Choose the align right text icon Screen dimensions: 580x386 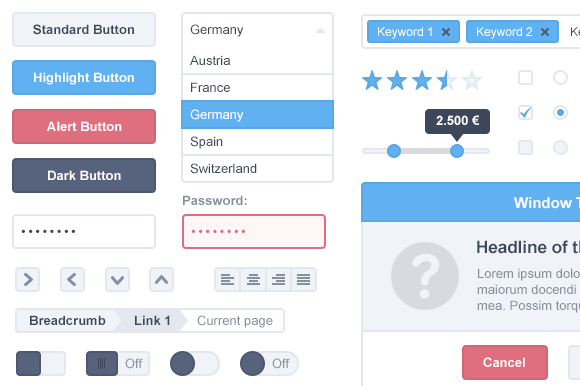(279, 280)
